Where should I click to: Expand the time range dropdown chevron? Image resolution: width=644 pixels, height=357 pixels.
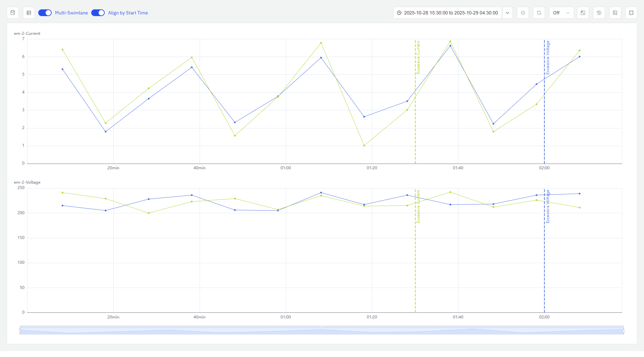coord(507,13)
